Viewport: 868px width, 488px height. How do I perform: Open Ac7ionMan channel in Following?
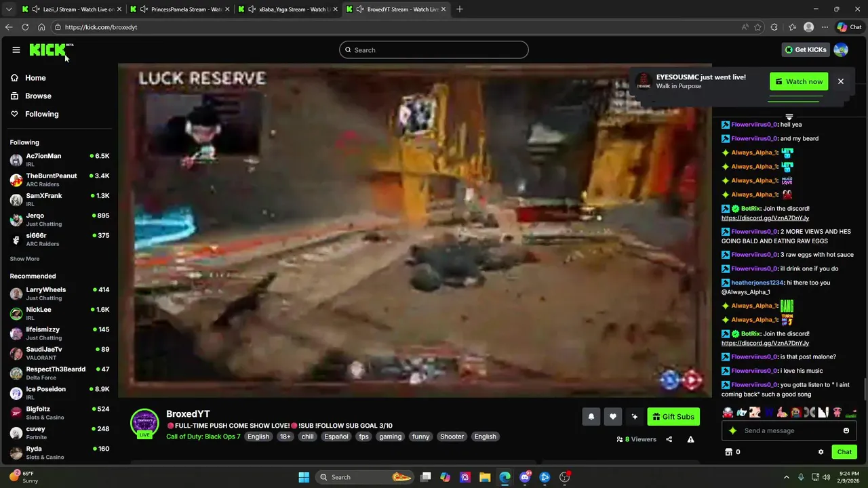[60, 160]
